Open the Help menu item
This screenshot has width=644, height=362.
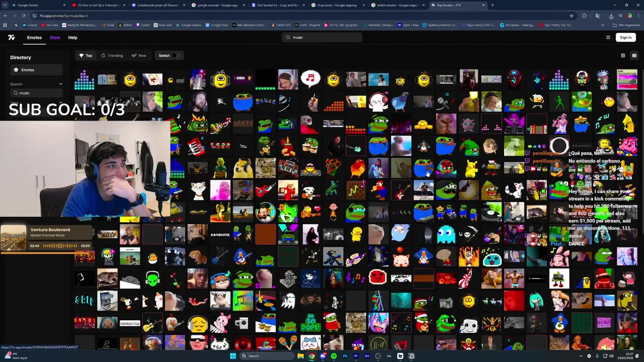(x=72, y=37)
